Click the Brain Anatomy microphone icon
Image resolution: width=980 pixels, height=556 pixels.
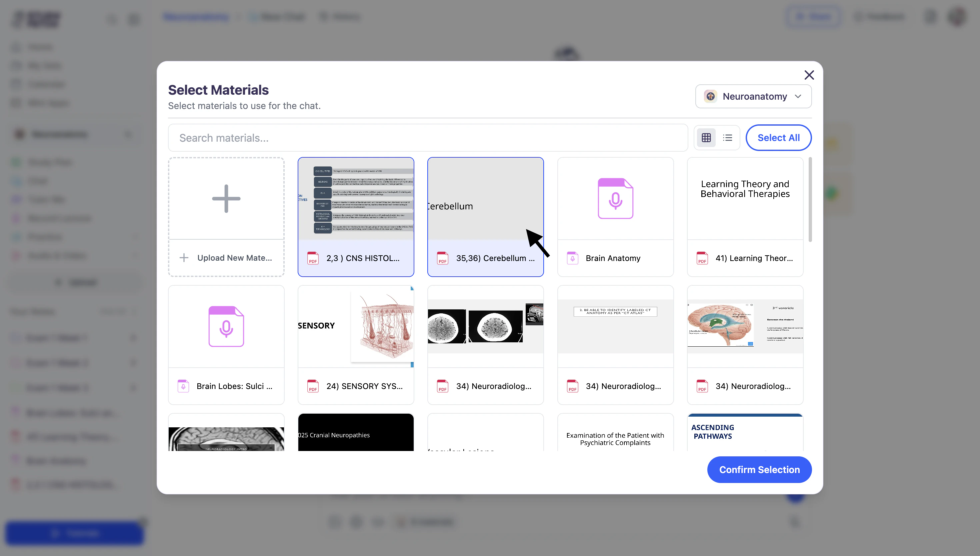tap(615, 199)
